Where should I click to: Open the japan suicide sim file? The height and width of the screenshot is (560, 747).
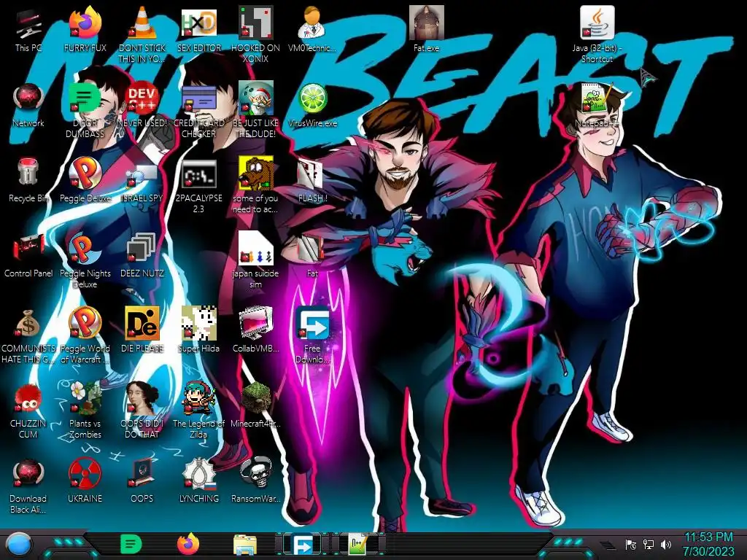(x=256, y=249)
